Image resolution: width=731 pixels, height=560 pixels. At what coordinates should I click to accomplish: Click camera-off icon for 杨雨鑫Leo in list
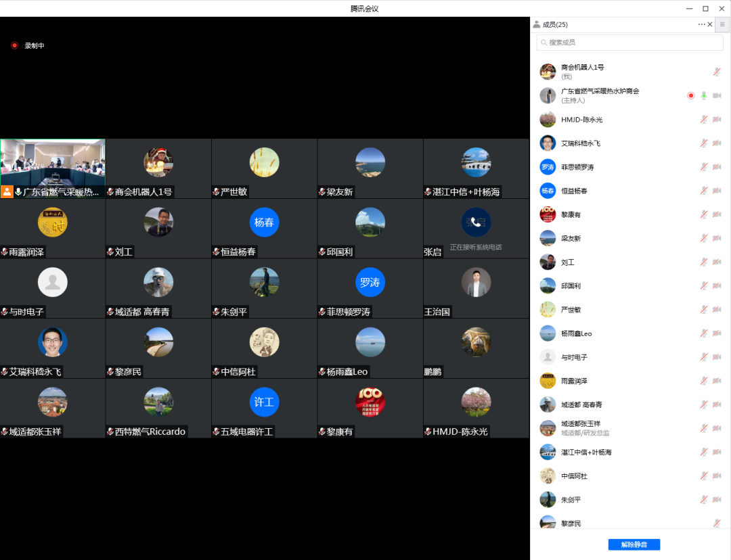point(717,333)
